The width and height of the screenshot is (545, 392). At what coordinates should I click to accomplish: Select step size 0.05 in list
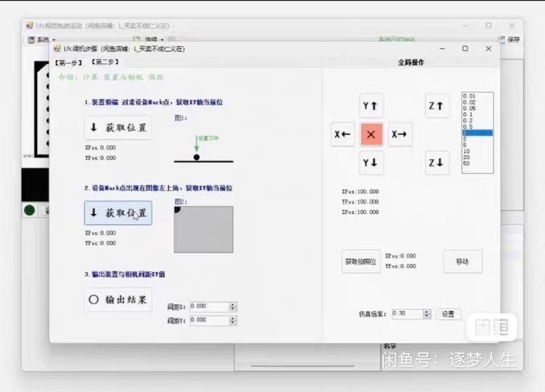(x=477, y=108)
